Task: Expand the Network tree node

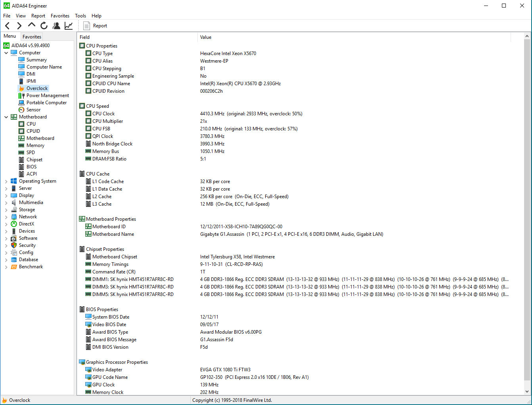Action: click(x=6, y=217)
